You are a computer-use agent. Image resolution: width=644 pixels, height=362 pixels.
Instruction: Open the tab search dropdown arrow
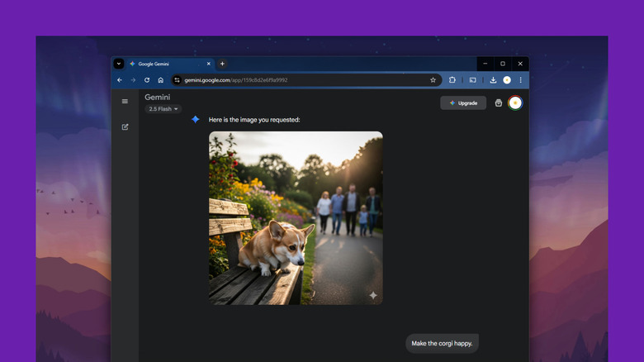119,64
